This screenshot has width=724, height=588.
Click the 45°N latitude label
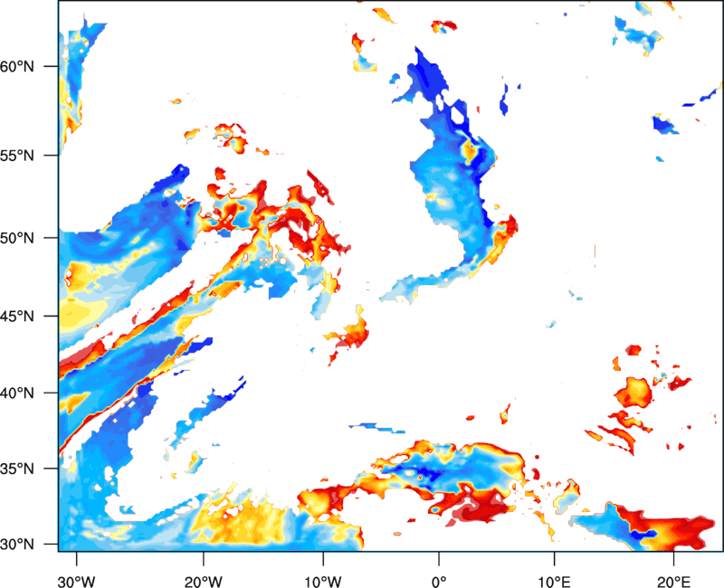coord(17,316)
